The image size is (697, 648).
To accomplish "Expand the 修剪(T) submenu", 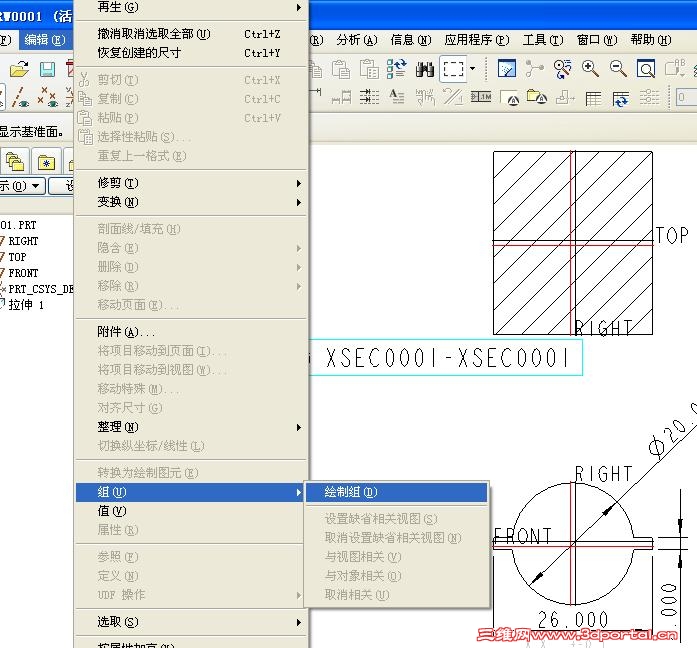I will [x=191, y=183].
